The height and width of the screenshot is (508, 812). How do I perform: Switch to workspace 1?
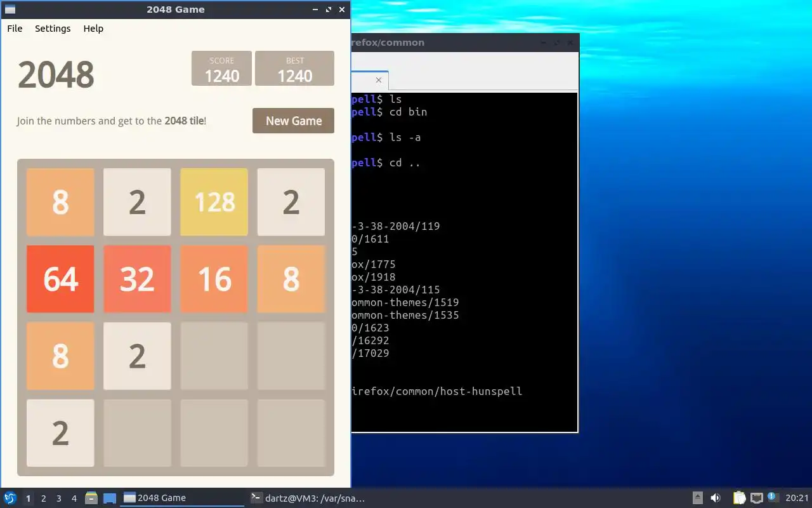click(28, 498)
